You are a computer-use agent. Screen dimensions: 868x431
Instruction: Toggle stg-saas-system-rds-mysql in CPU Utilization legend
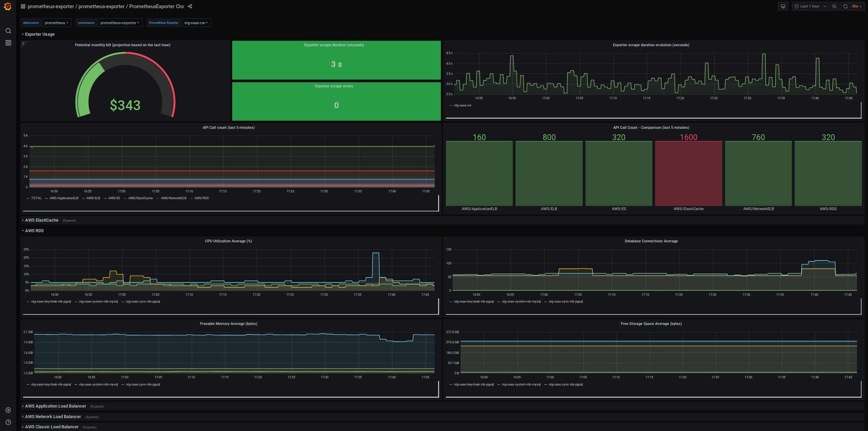(98, 301)
